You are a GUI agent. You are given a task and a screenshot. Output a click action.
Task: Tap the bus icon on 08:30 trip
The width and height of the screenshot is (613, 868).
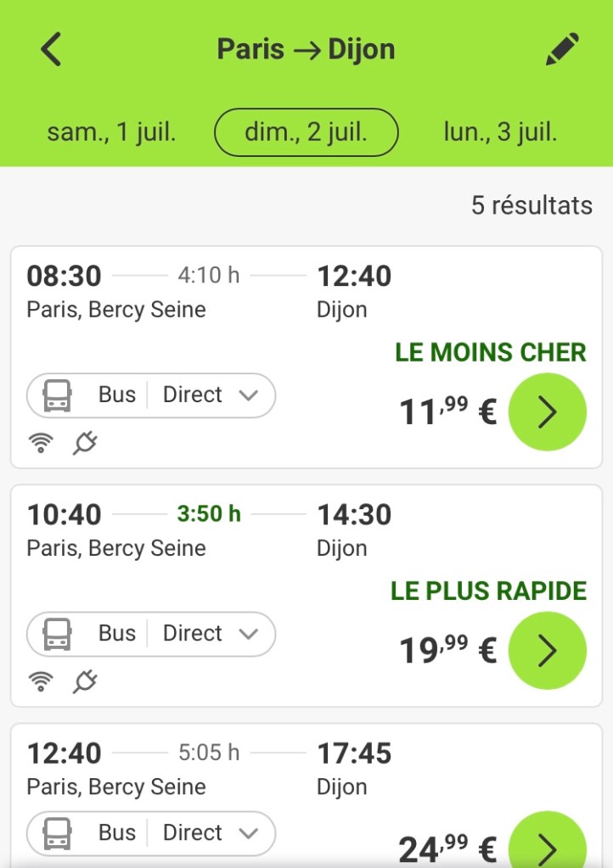click(x=57, y=395)
